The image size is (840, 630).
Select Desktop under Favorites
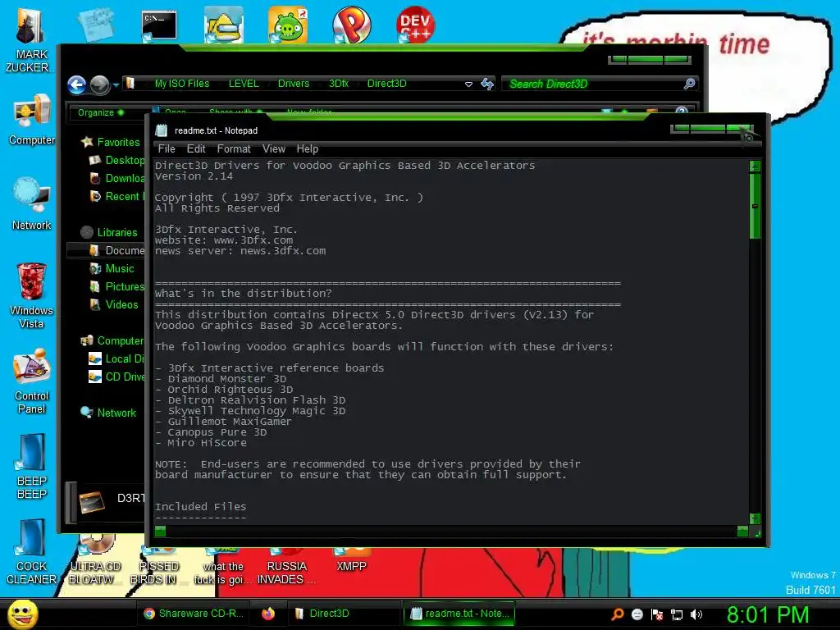point(117,160)
